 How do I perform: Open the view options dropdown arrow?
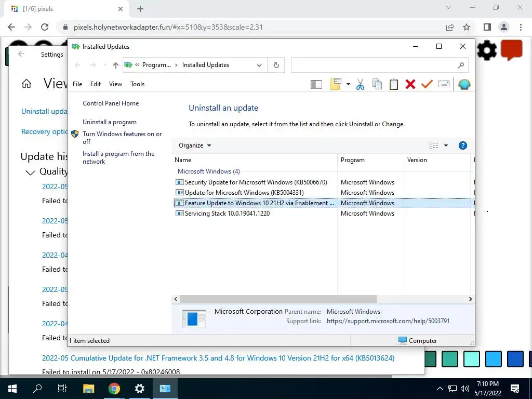pos(446,145)
